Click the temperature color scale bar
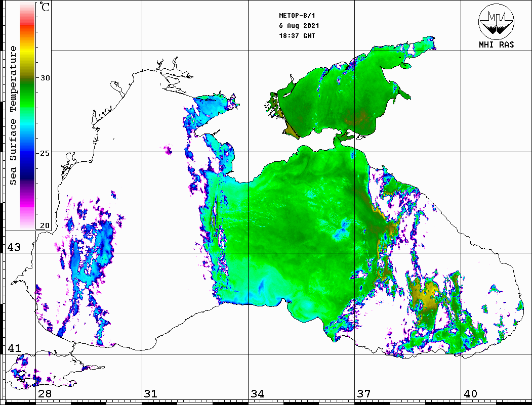Screen dimensions: 532x405 (27, 116)
